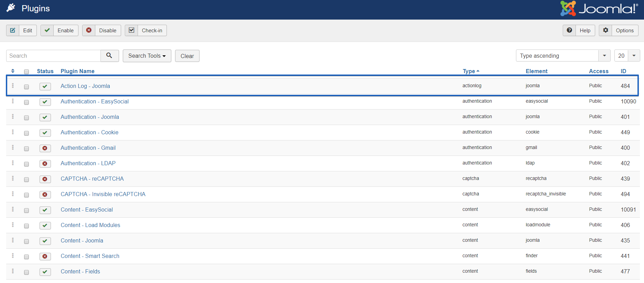
Task: Click the Check-in checkbox icon
Action: click(x=131, y=30)
